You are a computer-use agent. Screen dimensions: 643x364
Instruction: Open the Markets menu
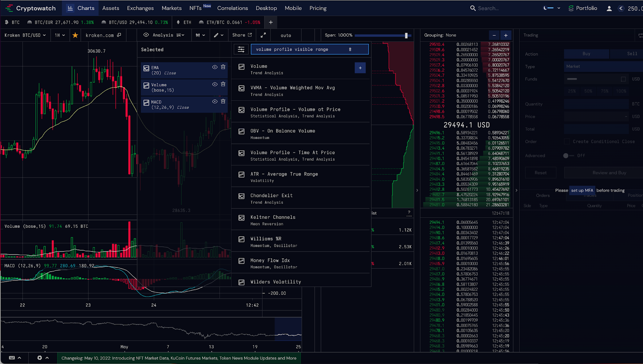tap(172, 8)
